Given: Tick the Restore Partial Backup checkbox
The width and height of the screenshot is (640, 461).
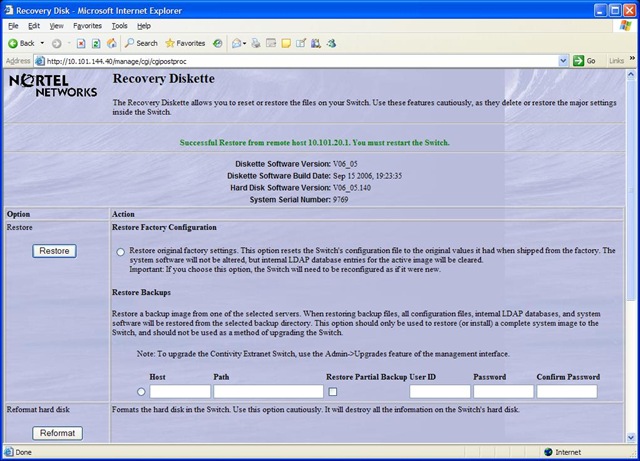Looking at the screenshot, I should point(333,392).
